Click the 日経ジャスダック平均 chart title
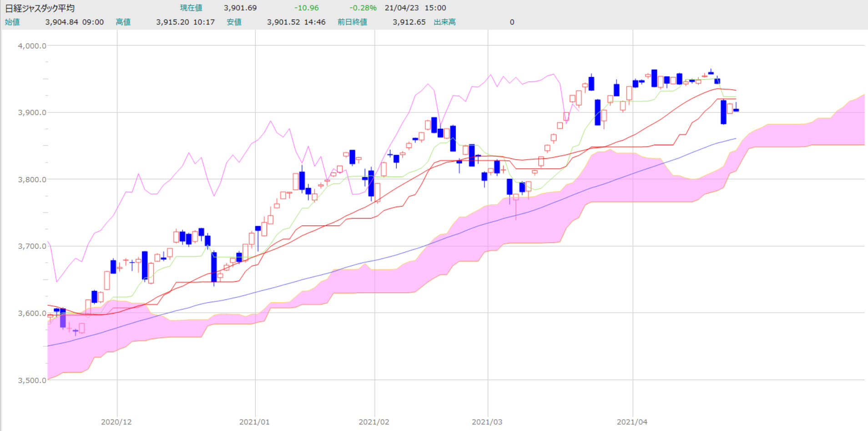 40,8
